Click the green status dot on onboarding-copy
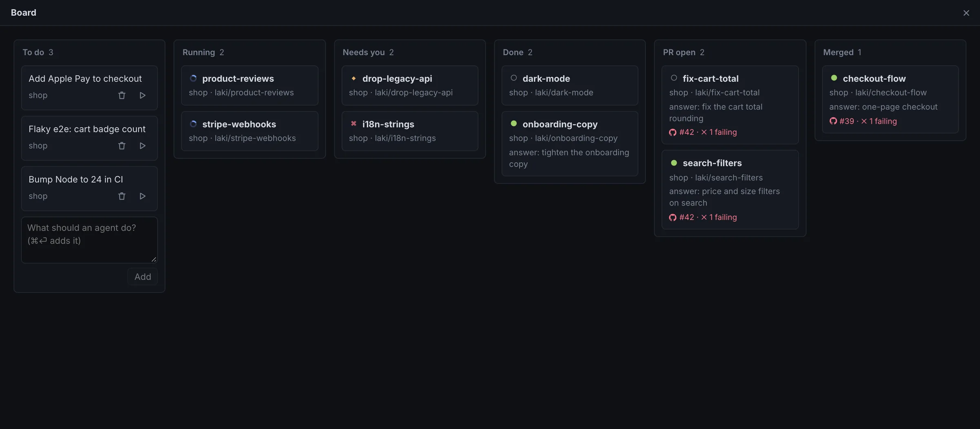Image resolution: width=980 pixels, height=429 pixels. click(x=514, y=123)
